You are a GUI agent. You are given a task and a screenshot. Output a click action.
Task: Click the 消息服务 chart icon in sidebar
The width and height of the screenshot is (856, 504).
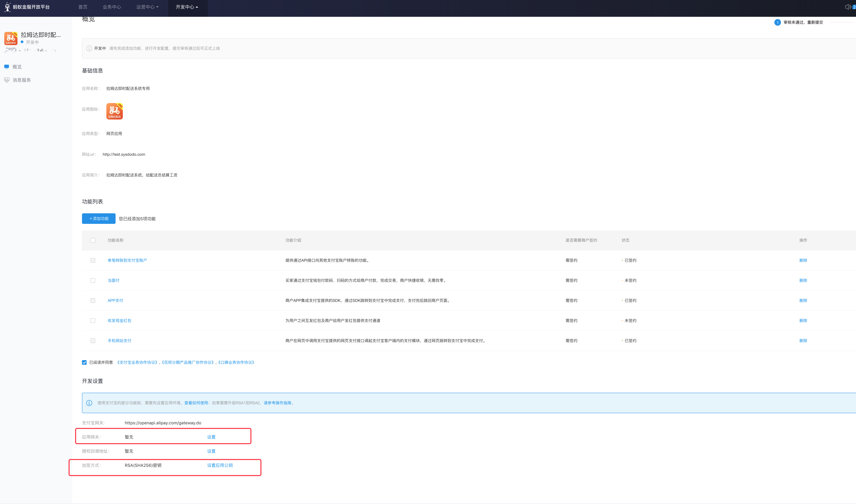click(6, 80)
